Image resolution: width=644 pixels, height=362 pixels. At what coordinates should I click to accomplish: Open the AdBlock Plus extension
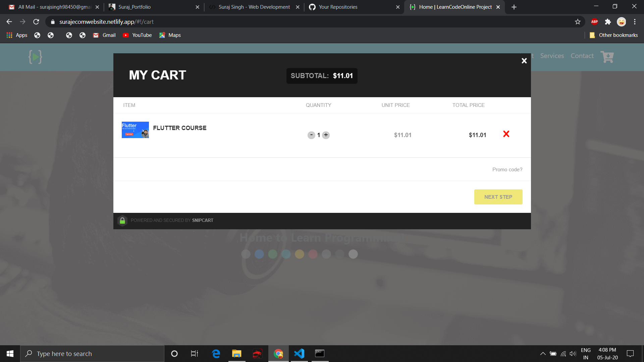pyautogui.click(x=594, y=22)
